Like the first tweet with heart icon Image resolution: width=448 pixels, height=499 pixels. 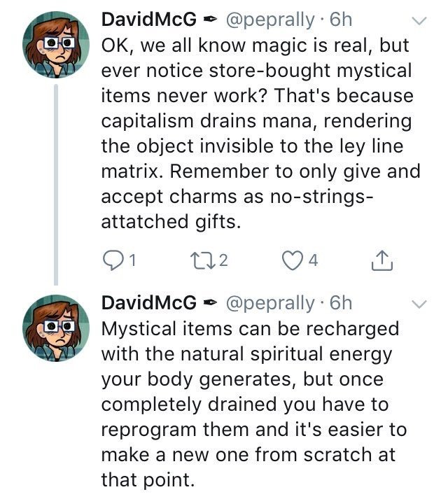[x=293, y=260]
